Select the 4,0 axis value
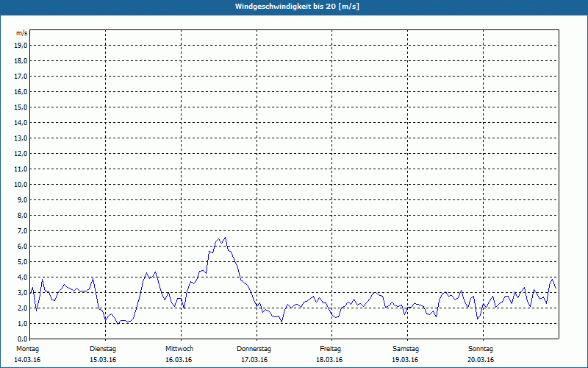 22,277
